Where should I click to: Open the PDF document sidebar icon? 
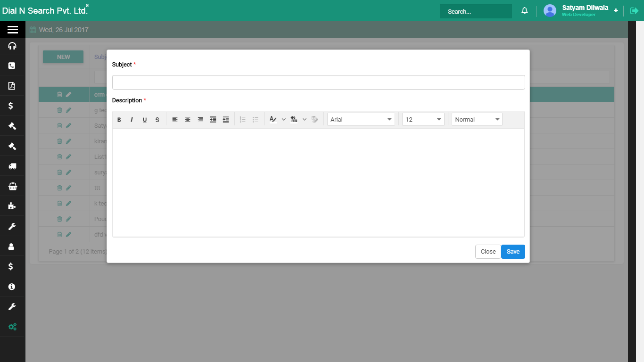tap(12, 86)
